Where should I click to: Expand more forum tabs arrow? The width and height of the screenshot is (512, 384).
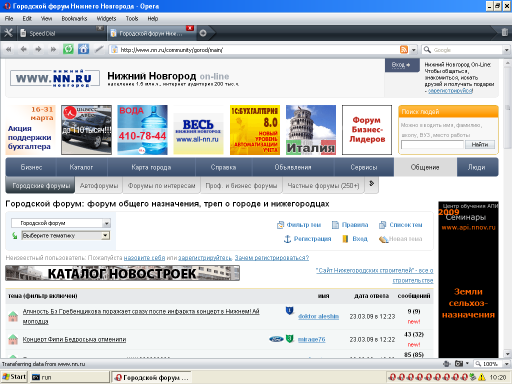point(372,184)
